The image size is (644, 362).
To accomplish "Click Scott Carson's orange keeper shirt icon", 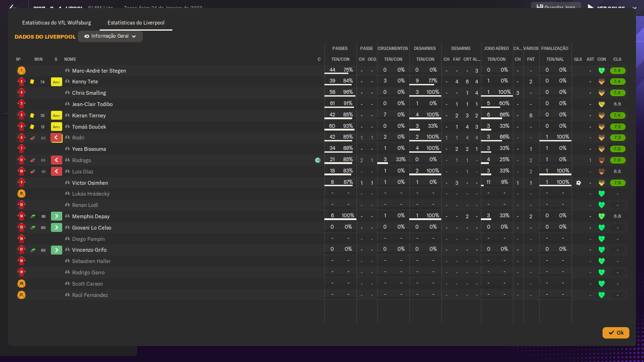I will point(21,284).
